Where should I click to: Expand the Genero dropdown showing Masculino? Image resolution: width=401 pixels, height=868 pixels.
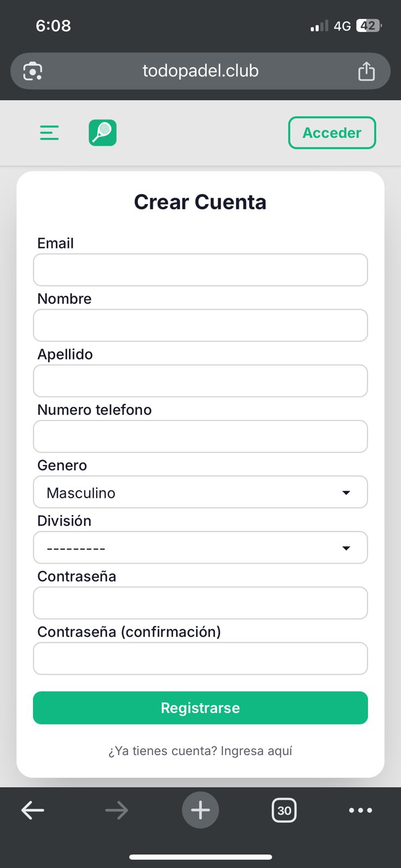200,492
